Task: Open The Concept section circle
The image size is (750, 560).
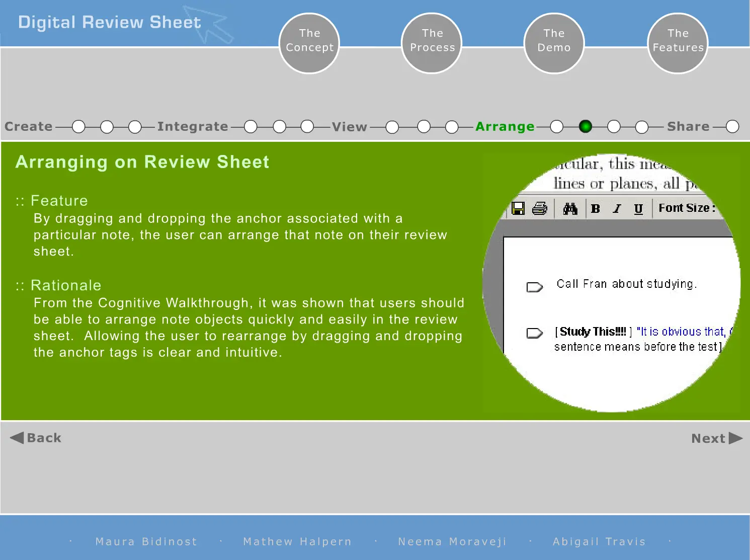Action: click(x=309, y=43)
